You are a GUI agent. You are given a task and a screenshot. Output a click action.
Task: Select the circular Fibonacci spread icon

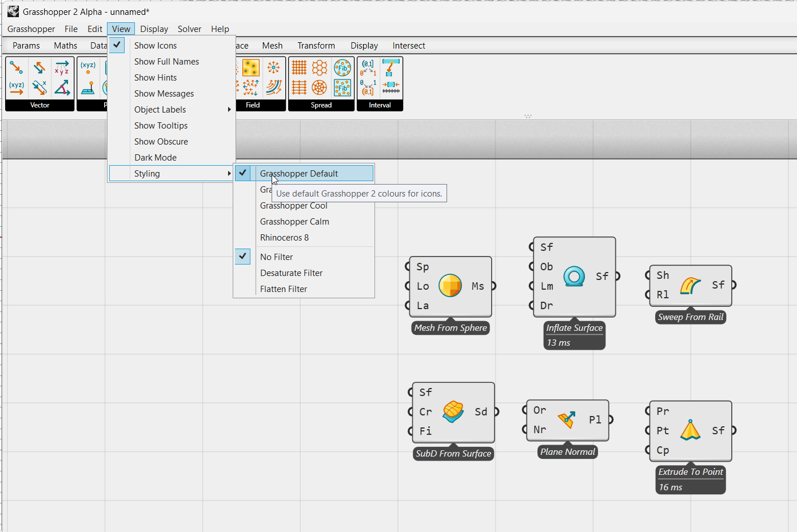pyautogui.click(x=342, y=68)
